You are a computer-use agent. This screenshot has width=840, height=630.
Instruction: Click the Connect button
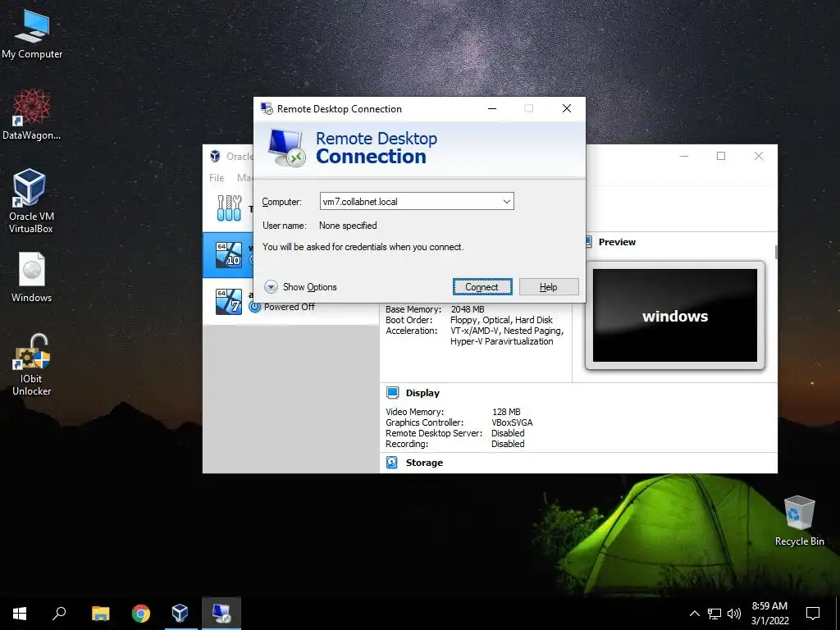point(482,286)
